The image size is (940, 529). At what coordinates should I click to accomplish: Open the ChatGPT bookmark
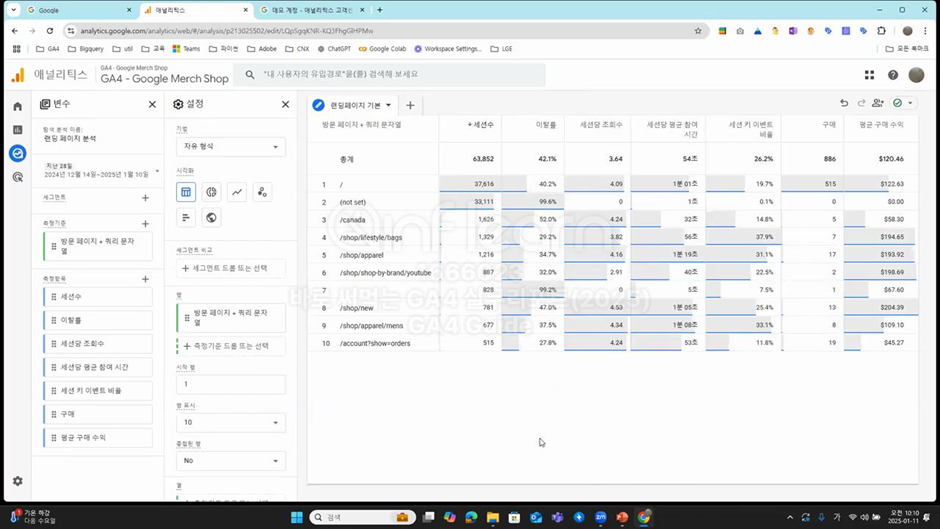pyautogui.click(x=334, y=49)
